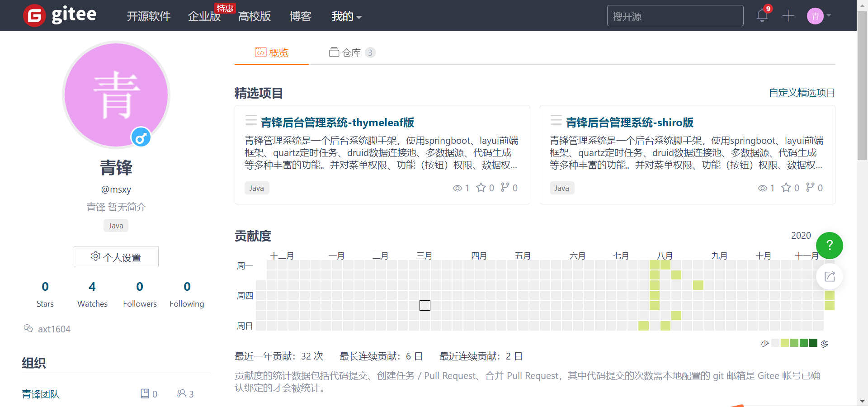Screen dimensions: 868x407
Task: Open the notifications bell
Action: coord(762,16)
